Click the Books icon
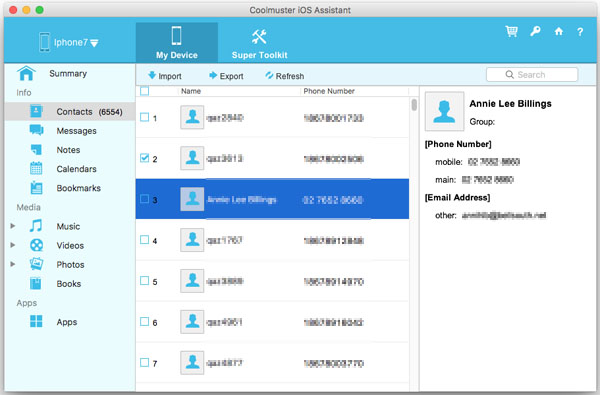The width and height of the screenshot is (600, 395). coord(36,283)
